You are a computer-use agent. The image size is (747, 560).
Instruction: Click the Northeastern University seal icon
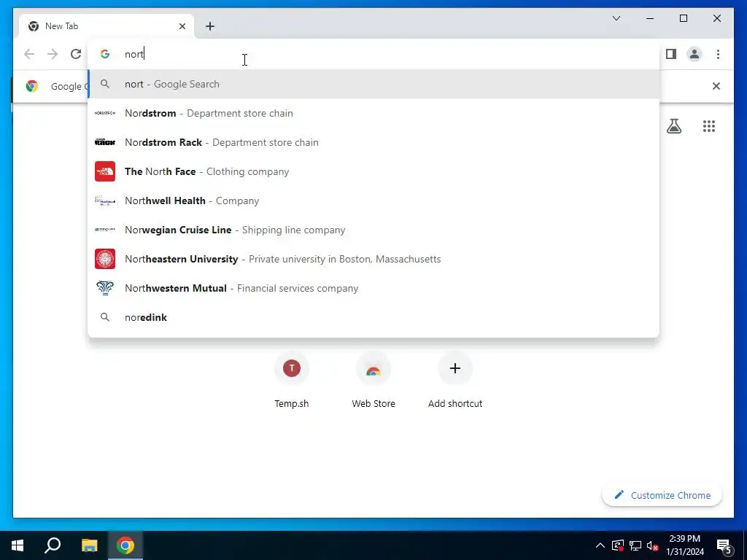[105, 259]
